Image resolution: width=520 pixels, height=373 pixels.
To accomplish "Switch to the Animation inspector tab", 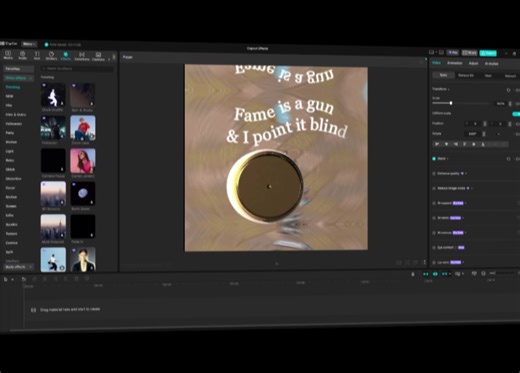I will [x=455, y=63].
